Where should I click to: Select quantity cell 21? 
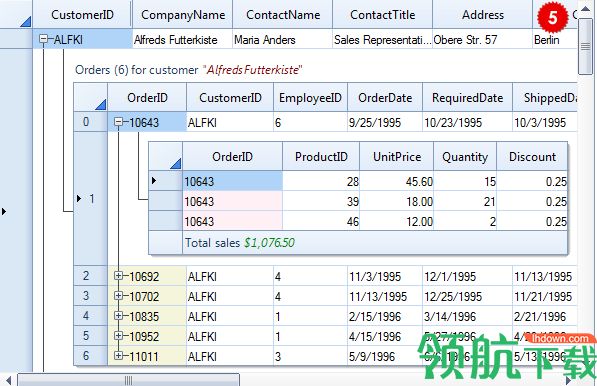click(465, 201)
